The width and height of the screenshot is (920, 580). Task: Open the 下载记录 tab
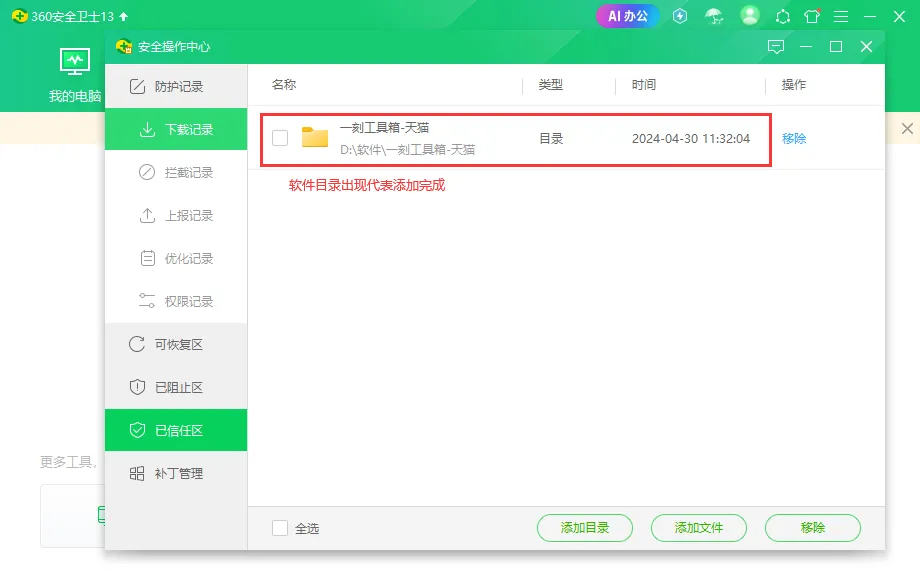[176, 129]
